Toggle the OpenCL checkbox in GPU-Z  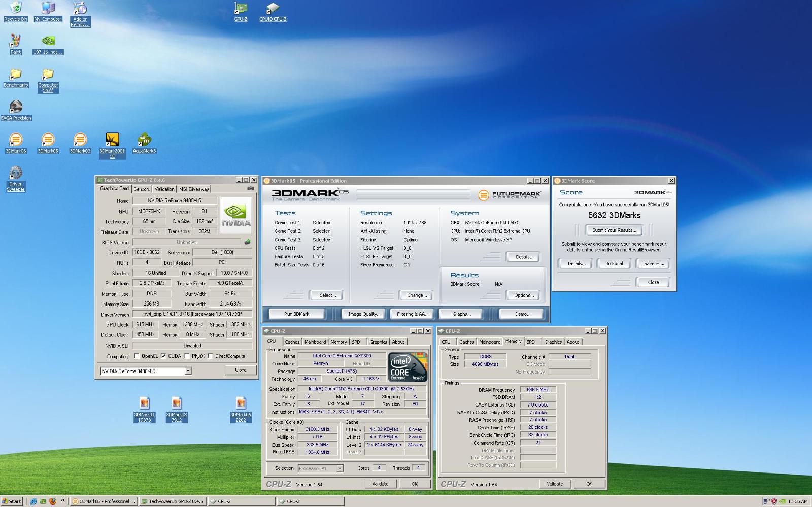pos(137,356)
